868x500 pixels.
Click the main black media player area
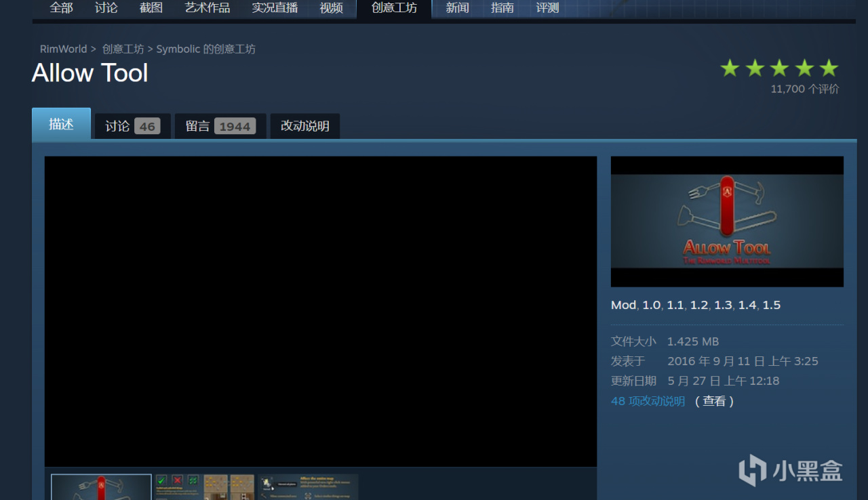[x=321, y=312]
